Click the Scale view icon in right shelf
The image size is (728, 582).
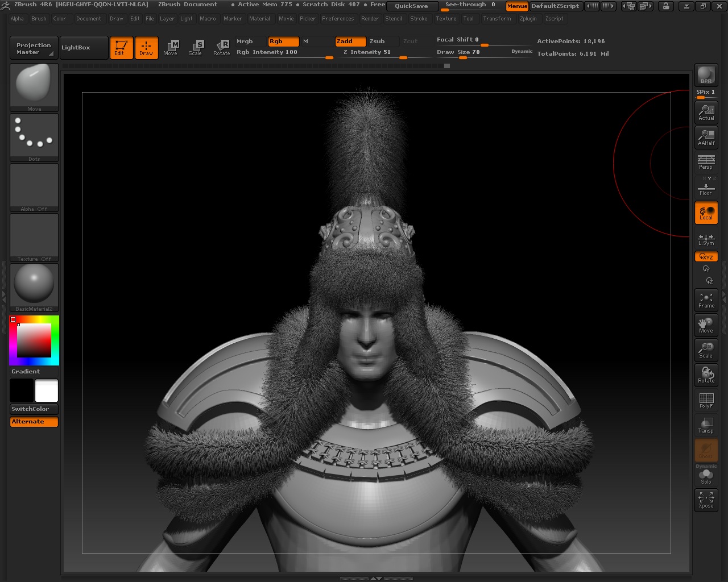pos(706,350)
